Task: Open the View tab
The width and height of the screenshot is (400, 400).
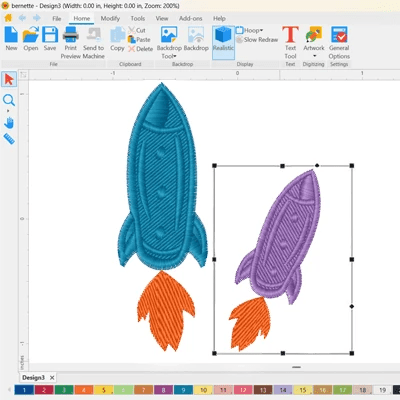Action: click(162, 19)
